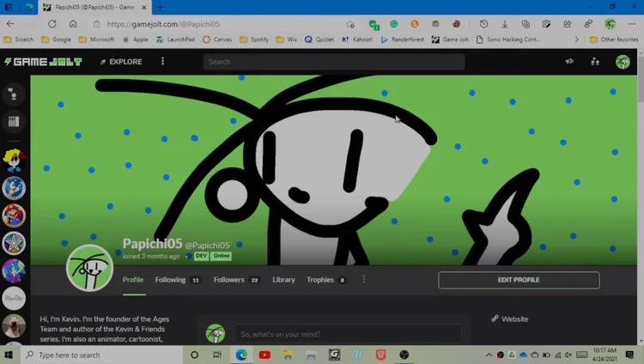Image resolution: width=644 pixels, height=364 pixels.
Task: Add this page to favorites star
Action: 350,24
